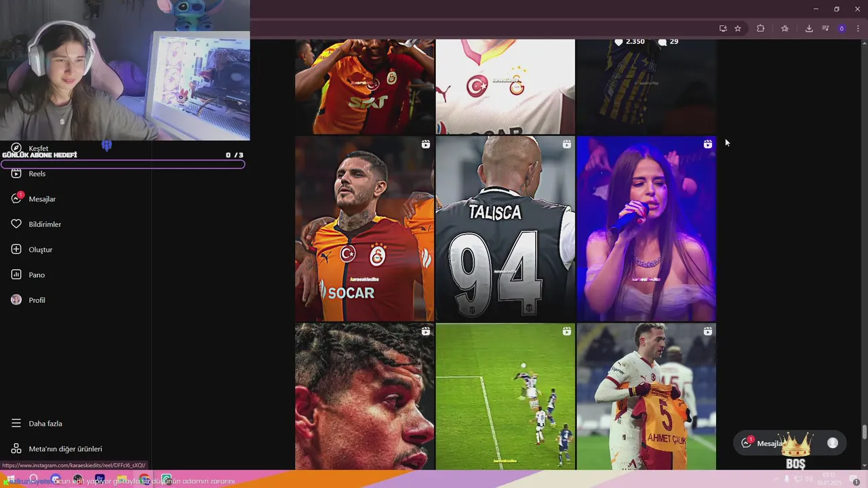Click the bar chart icon beside Pano
Viewport: 868px width, 488px height.
16,274
